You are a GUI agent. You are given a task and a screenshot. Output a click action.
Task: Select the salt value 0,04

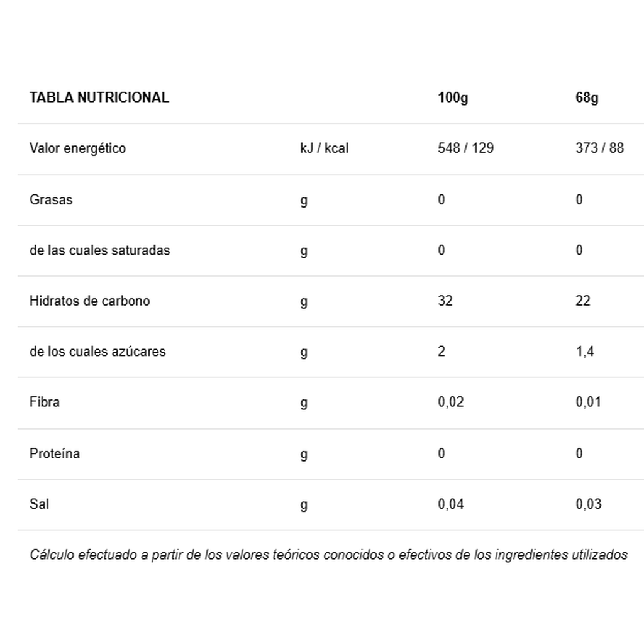pos(450,504)
